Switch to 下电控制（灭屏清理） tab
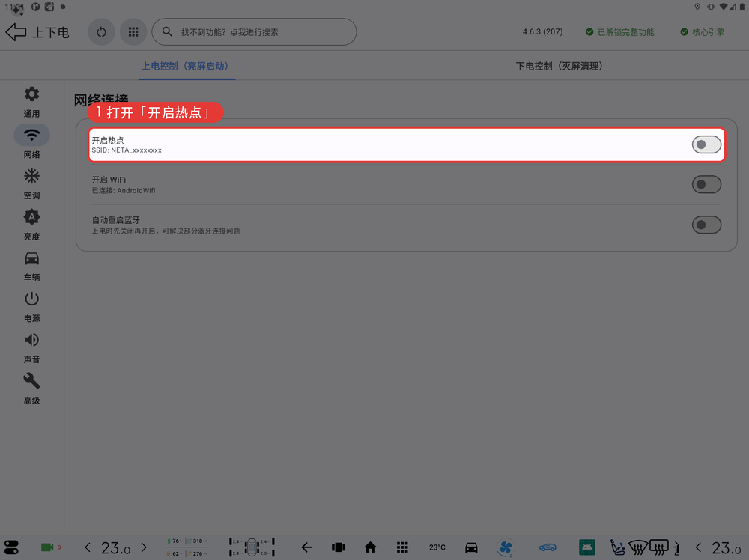 click(562, 66)
